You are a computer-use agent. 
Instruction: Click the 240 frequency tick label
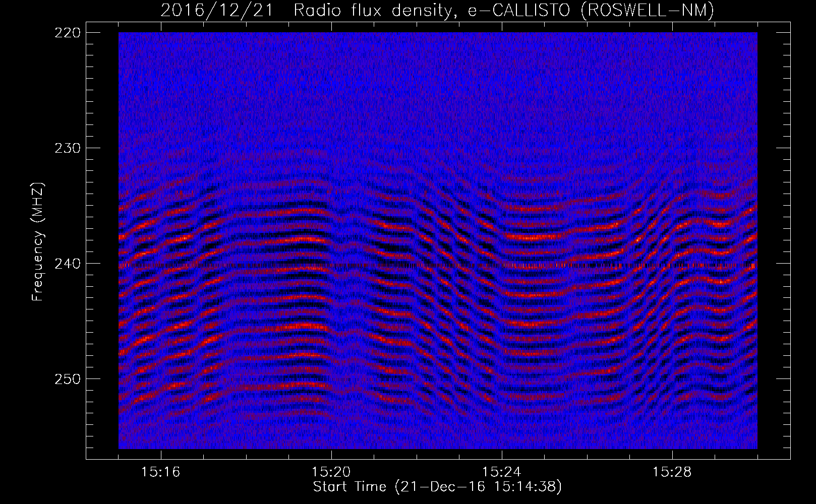67,263
